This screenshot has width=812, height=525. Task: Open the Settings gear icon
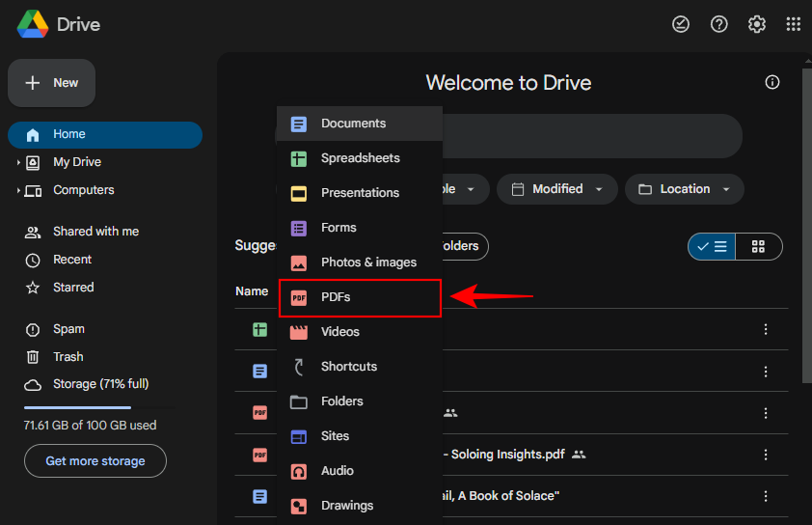click(x=757, y=24)
